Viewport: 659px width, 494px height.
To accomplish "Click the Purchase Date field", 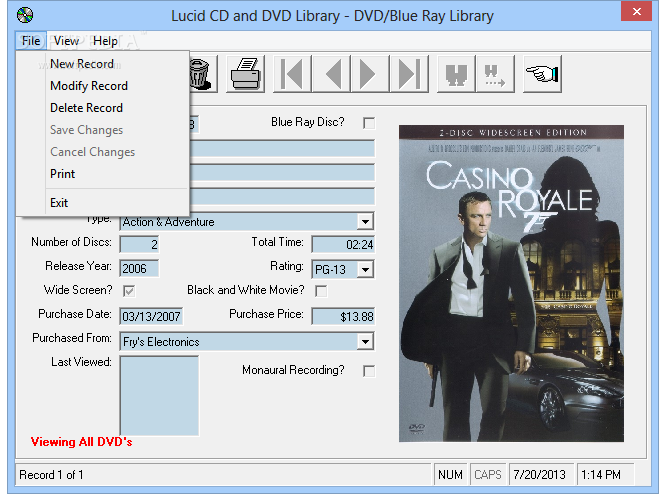I will tap(151, 316).
